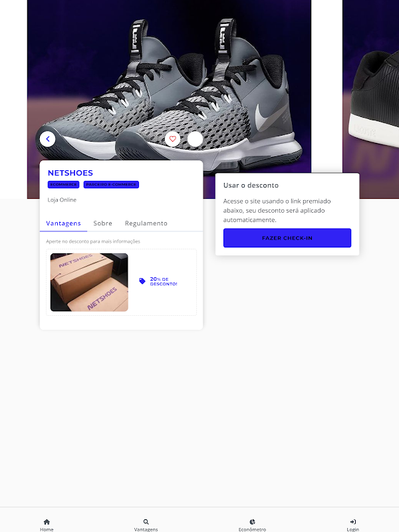Open Vantagens search in bottom navigation
The width and height of the screenshot is (399, 532).
pos(146,525)
